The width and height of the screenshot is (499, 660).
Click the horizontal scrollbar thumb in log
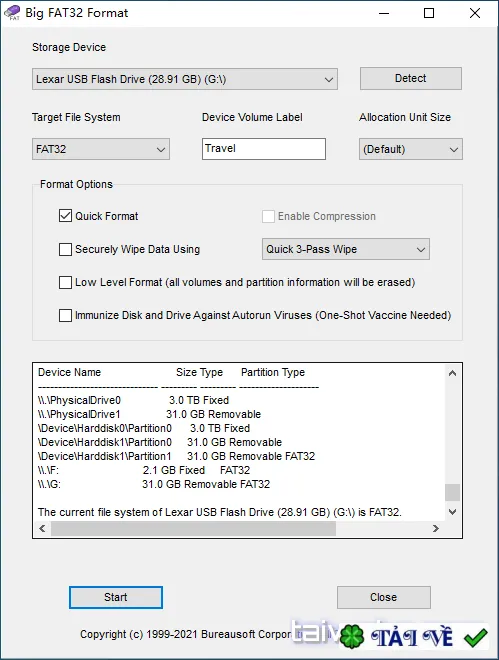(194, 528)
